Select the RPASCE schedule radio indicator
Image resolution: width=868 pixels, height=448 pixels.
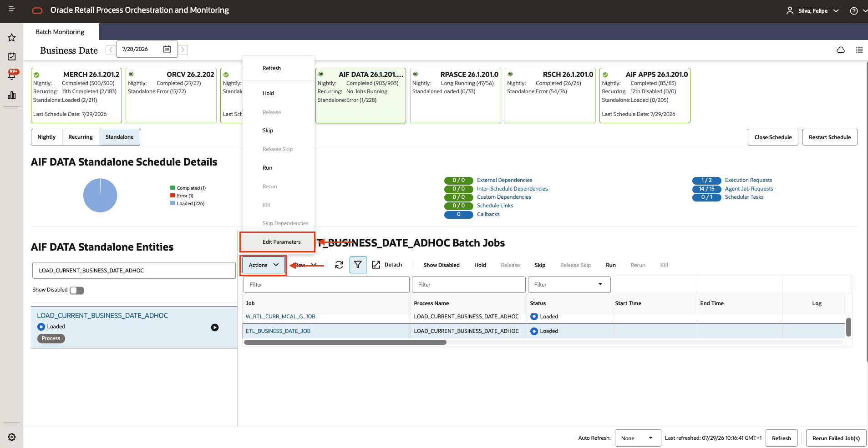pyautogui.click(x=415, y=74)
